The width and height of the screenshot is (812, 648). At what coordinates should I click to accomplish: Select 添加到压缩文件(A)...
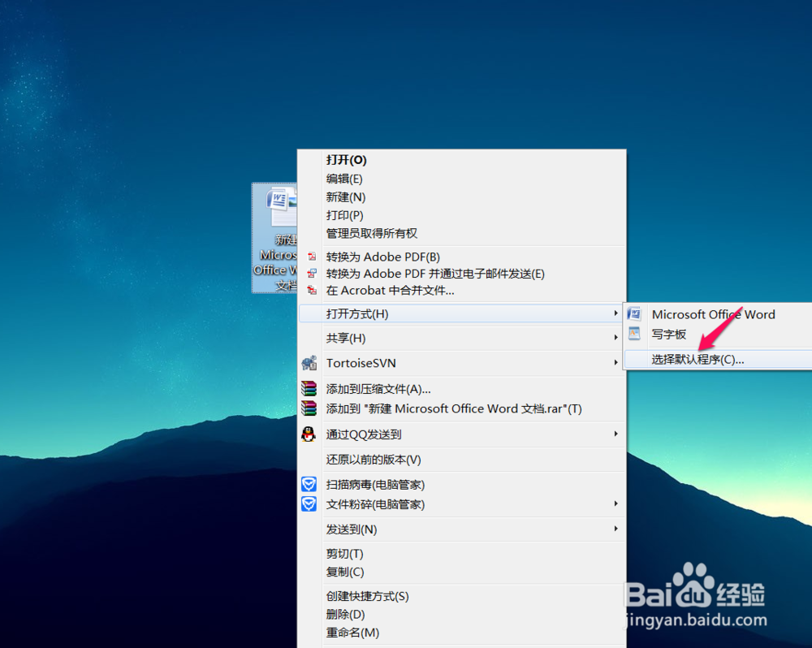[462, 389]
